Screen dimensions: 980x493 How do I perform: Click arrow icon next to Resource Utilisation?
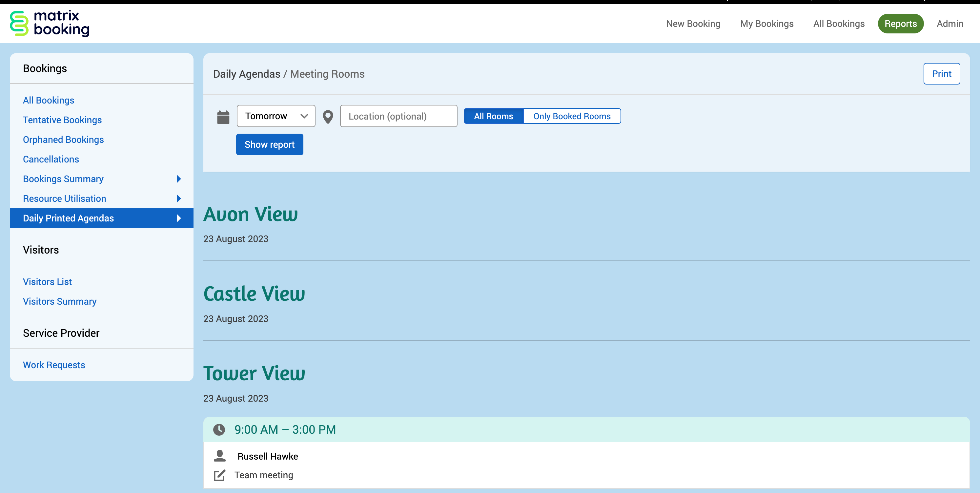pyautogui.click(x=179, y=199)
